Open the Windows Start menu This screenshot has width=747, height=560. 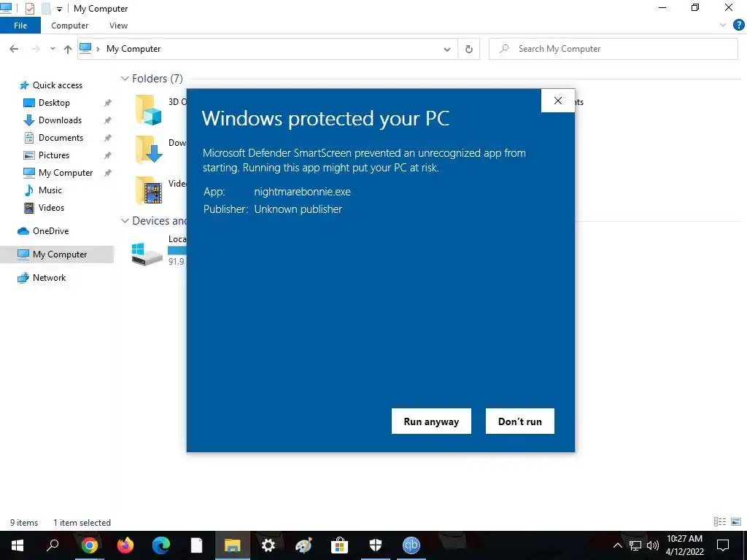[x=18, y=545]
